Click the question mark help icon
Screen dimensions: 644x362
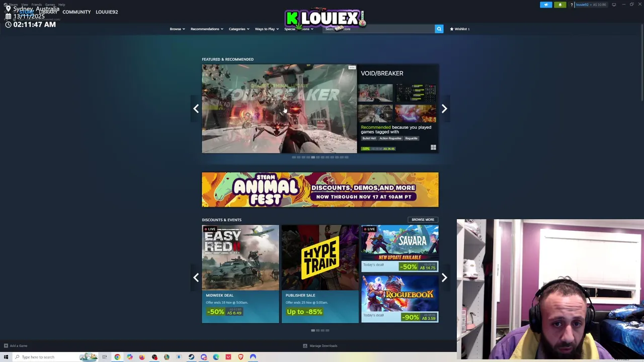coord(572,5)
